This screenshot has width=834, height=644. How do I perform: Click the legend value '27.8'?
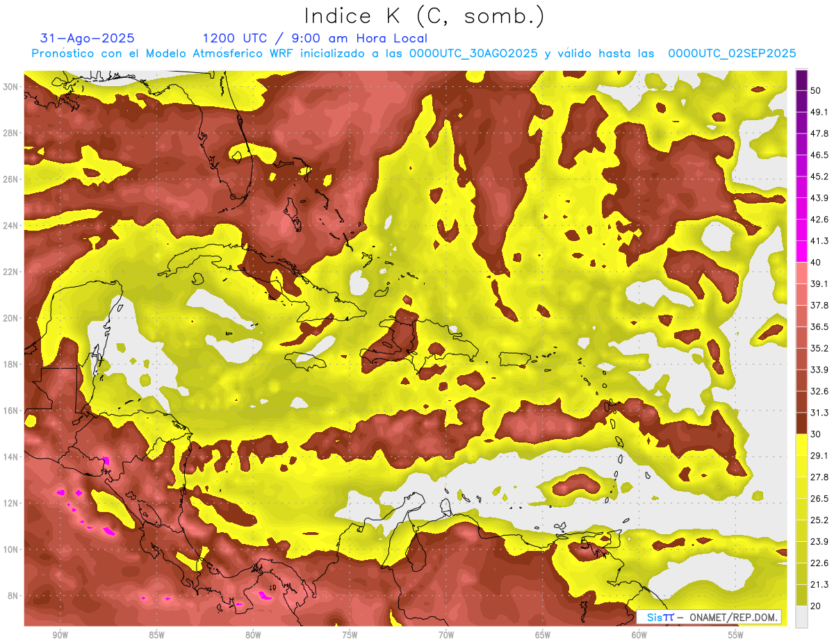[x=819, y=477]
